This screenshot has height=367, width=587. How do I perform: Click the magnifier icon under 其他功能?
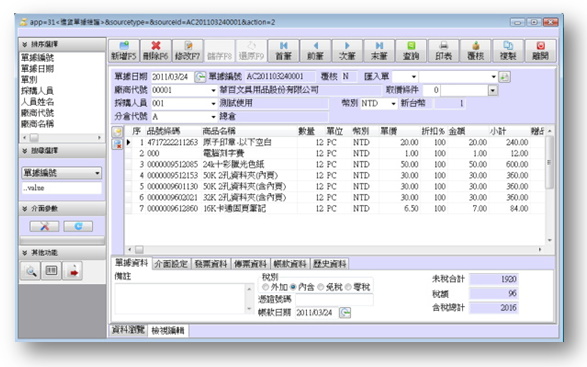click(x=31, y=271)
